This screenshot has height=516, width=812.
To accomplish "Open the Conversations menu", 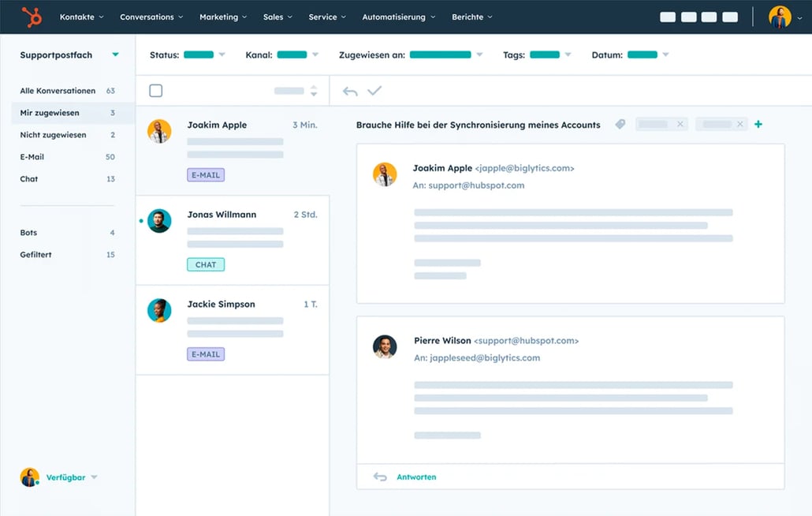I will pos(151,17).
